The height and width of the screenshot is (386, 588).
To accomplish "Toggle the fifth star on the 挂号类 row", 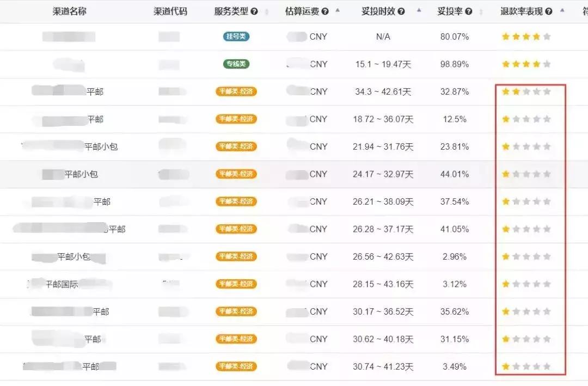I will pos(547,36).
